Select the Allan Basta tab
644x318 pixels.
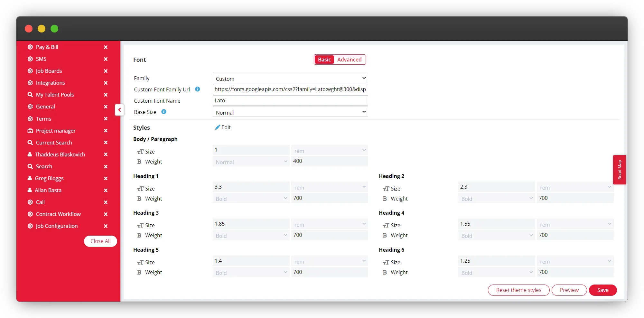click(48, 190)
